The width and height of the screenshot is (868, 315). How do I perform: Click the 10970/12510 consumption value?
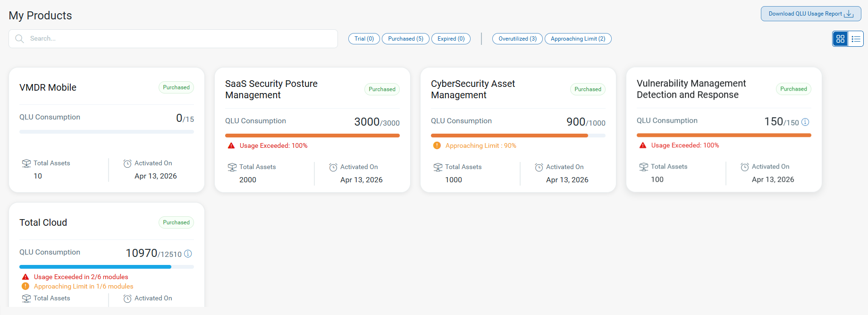(153, 253)
